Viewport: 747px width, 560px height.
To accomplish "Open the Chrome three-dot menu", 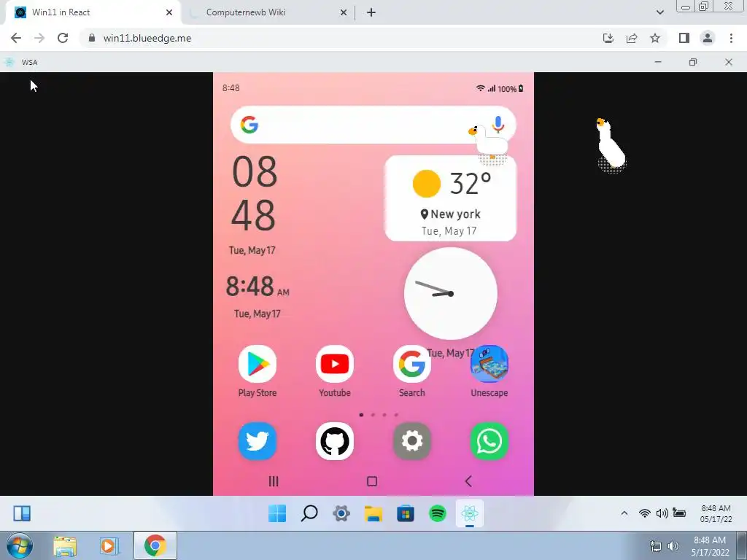I will pyautogui.click(x=731, y=38).
